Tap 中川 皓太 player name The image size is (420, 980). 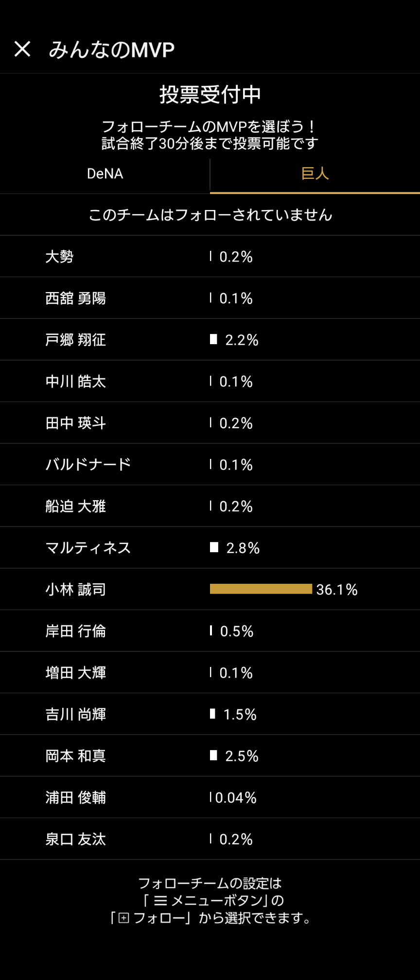tap(76, 382)
